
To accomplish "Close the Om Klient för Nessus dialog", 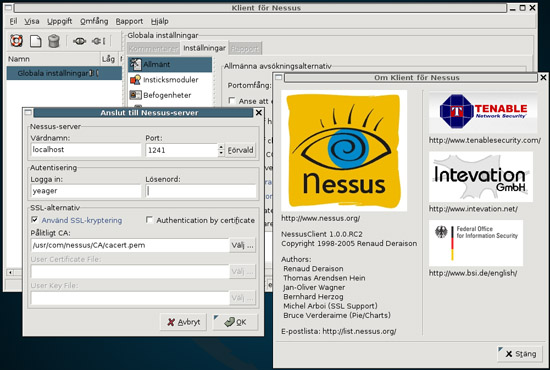I will tap(543, 77).
